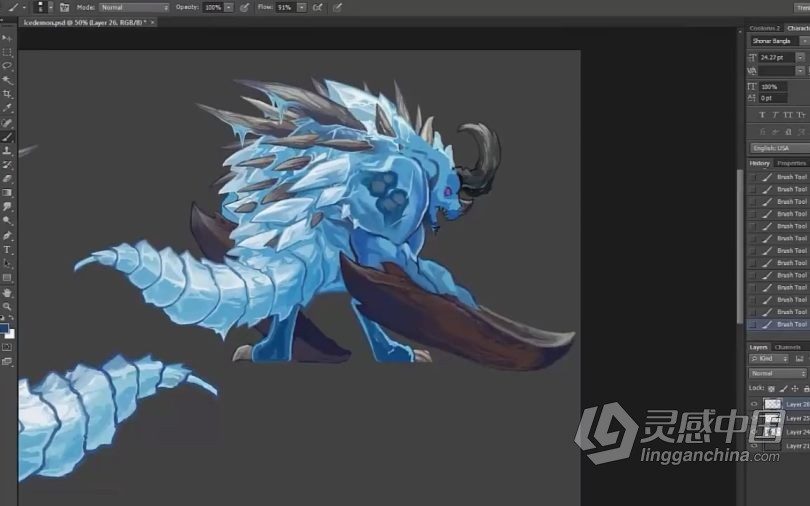Select Layer 26 in Layers panel
Image resolution: width=810 pixels, height=506 pixels.
[x=780, y=404]
